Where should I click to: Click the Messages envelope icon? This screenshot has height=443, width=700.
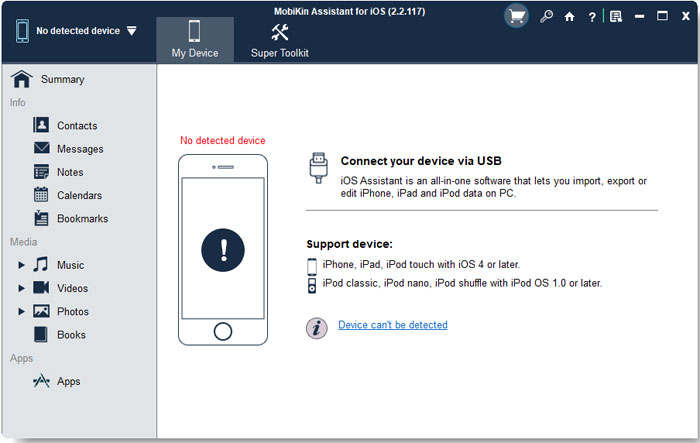click(42, 147)
